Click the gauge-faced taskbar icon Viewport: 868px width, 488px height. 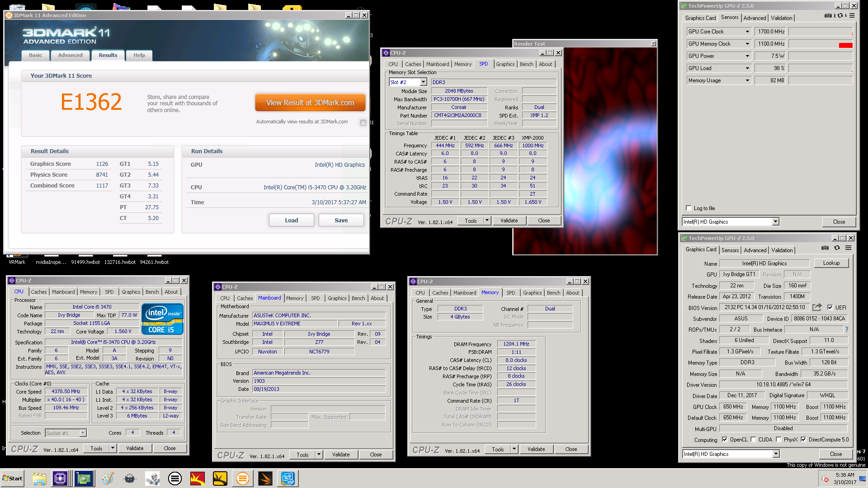click(130, 479)
